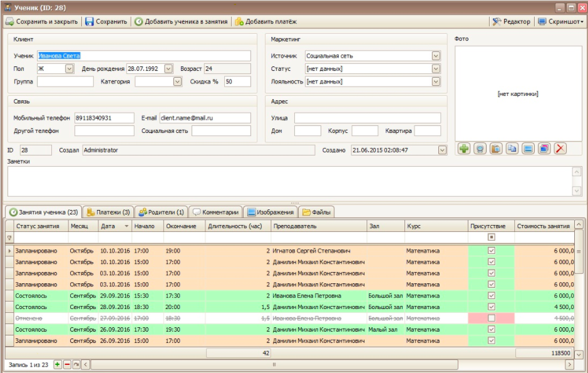Click the Редактор toolbar button
Viewport: 588px width, 373px height.
[x=511, y=21]
